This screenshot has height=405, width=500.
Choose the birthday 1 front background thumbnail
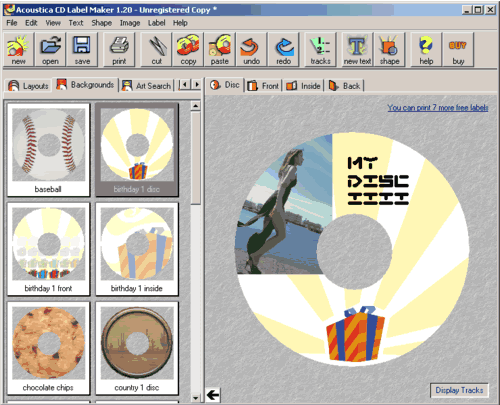[49, 249]
